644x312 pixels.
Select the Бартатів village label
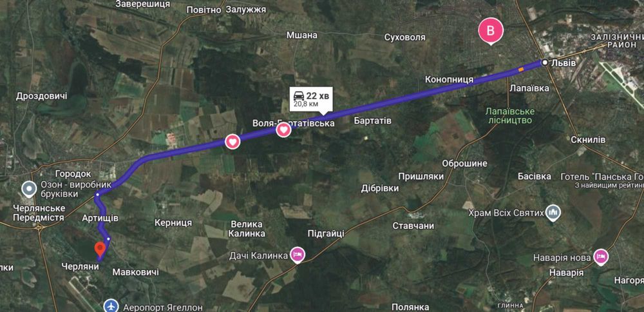[372, 121]
